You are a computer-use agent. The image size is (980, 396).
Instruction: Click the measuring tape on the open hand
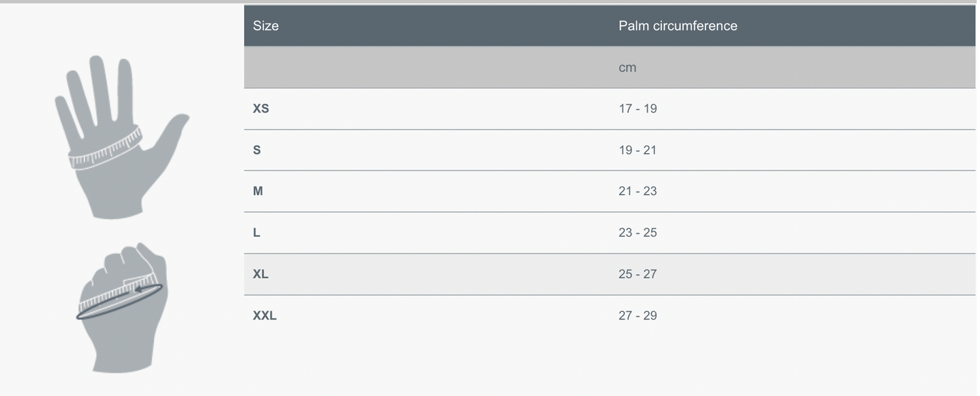coord(105,149)
